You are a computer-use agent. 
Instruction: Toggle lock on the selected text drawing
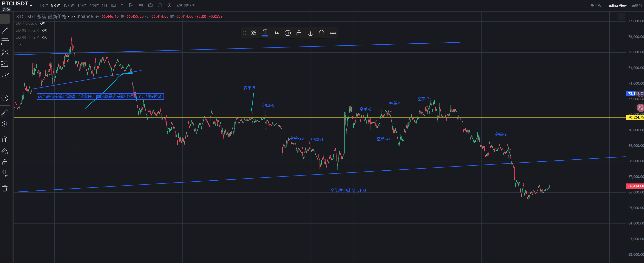coord(299,33)
